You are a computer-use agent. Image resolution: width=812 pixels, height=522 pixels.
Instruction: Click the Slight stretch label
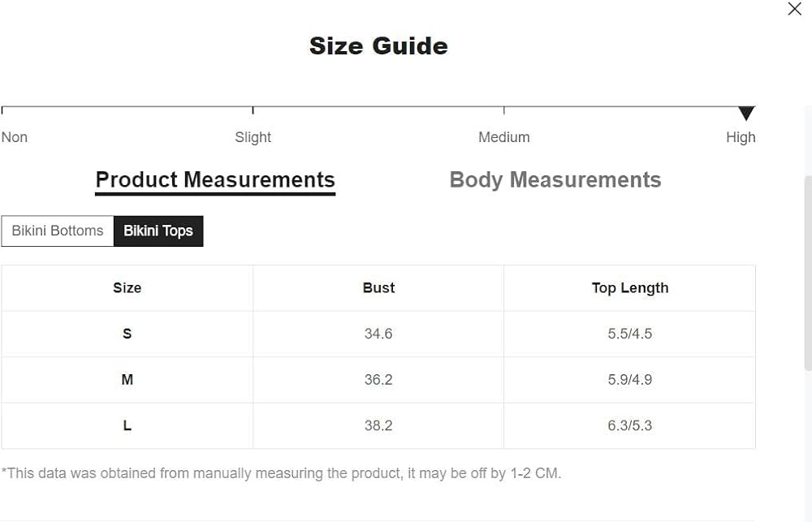(253, 137)
